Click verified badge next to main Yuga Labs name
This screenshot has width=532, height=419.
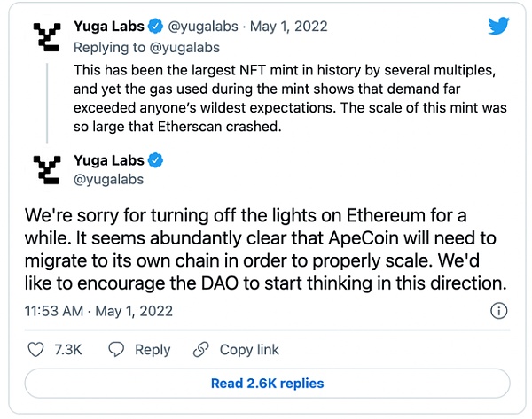[156, 161]
